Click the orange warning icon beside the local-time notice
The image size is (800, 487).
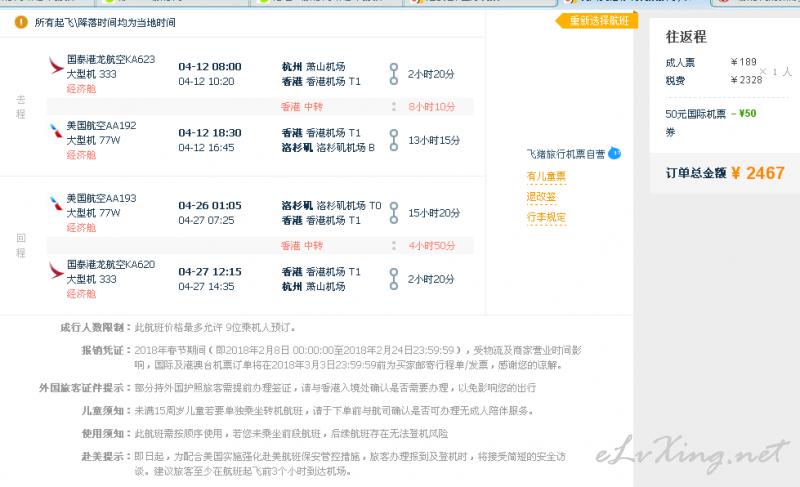coord(21,22)
